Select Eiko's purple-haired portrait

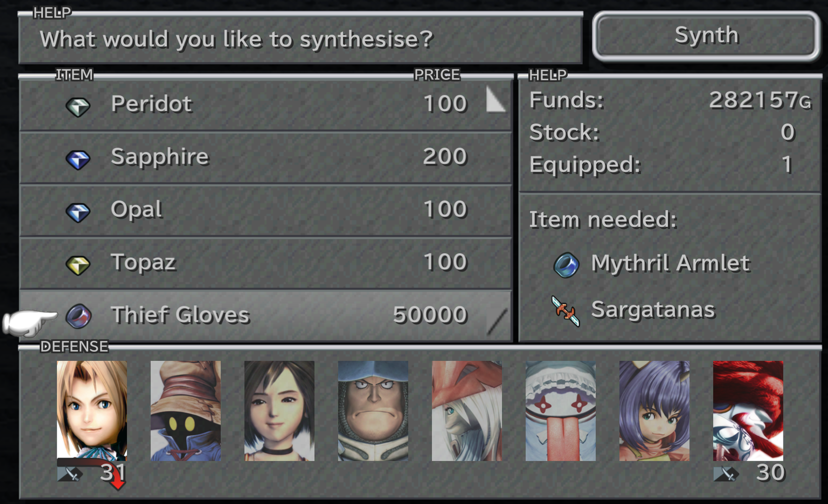(x=654, y=411)
